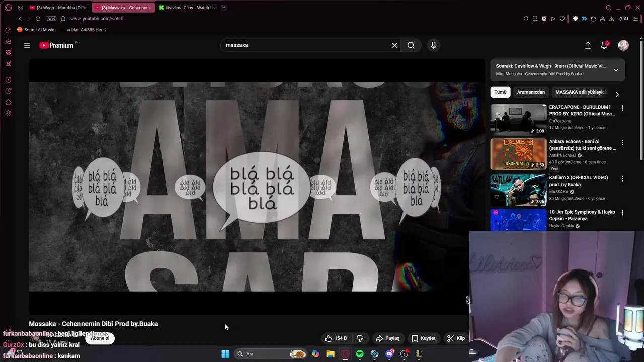The width and height of the screenshot is (644, 362).
Task: Switch to the Massaka - Cehennemin tab
Action: (x=123, y=8)
